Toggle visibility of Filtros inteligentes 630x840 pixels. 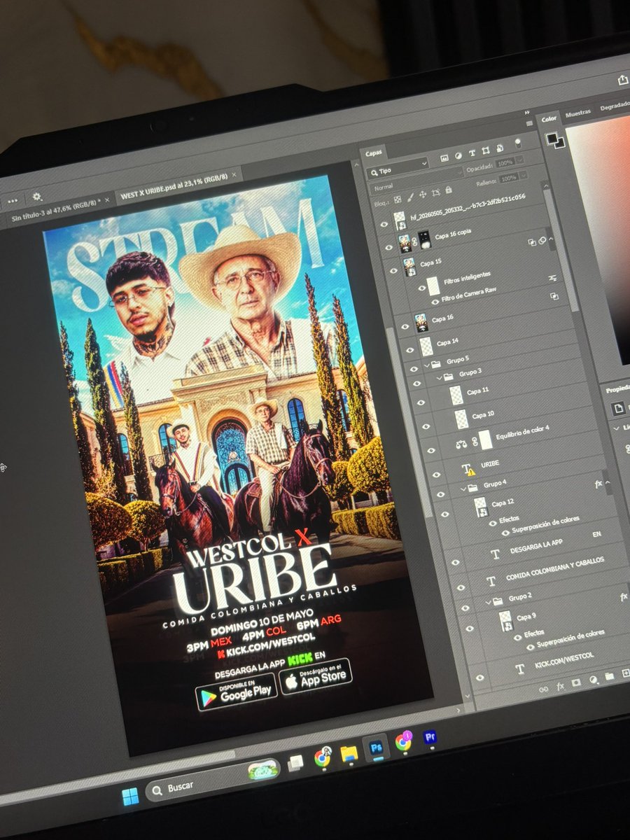422,288
